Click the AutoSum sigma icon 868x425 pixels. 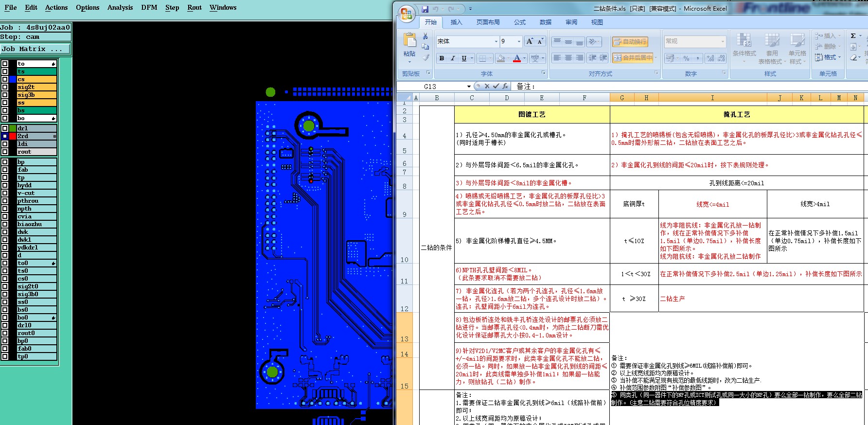pos(853,36)
